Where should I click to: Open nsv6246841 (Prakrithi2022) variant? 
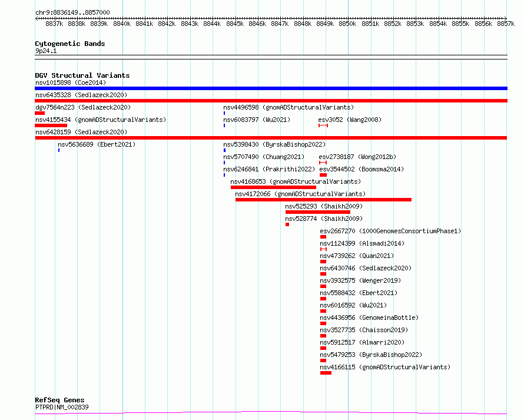pyautogui.click(x=269, y=169)
